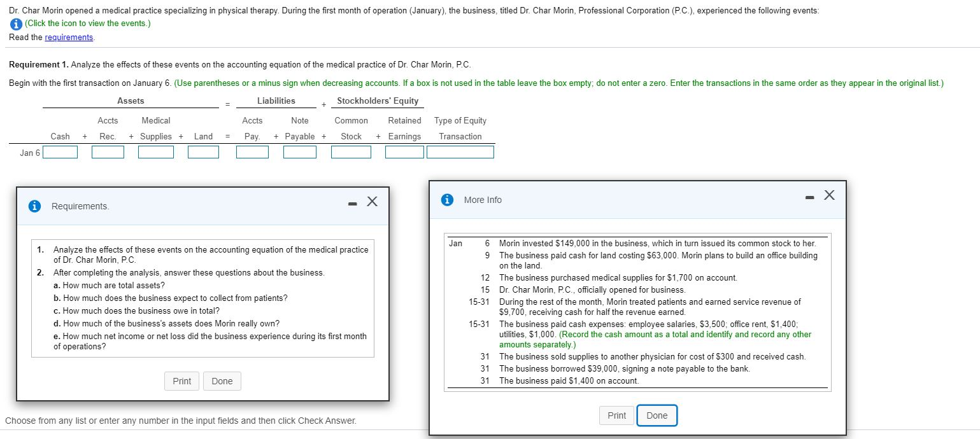The height and width of the screenshot is (439, 980).
Task: Click the info icon to view events
Action: click(x=15, y=24)
